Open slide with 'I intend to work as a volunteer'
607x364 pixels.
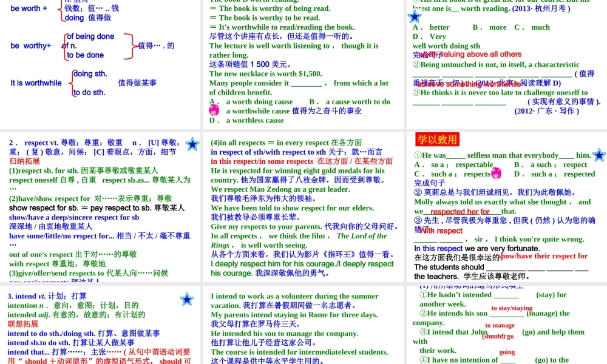(303, 325)
